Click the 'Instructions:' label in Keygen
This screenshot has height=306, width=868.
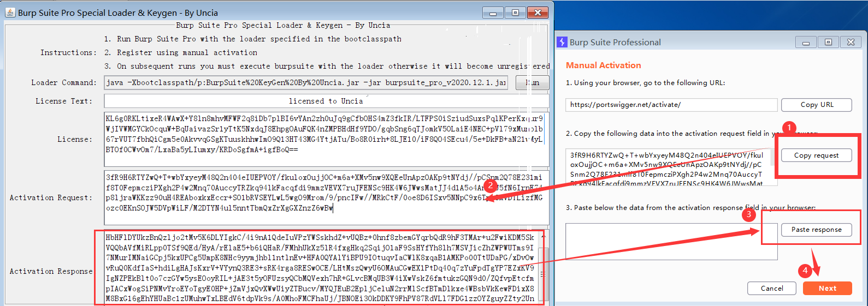click(68, 52)
